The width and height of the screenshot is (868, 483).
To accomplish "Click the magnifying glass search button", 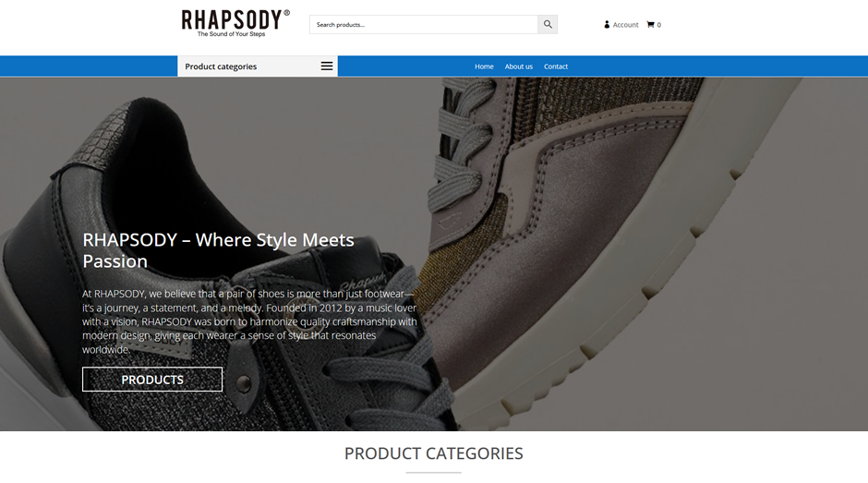I will 548,24.
